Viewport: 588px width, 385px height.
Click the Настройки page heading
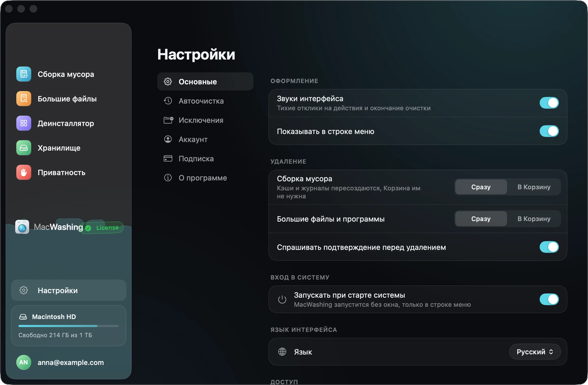click(x=196, y=54)
